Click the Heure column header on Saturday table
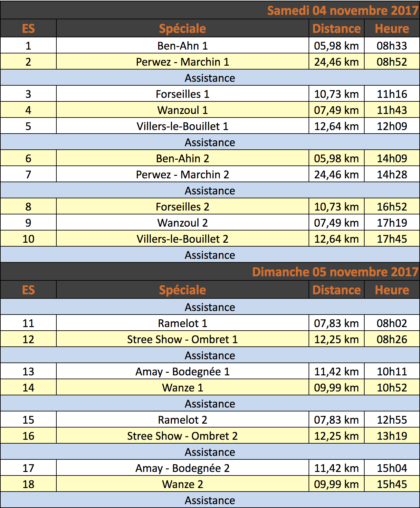420x508 pixels. [392, 28]
